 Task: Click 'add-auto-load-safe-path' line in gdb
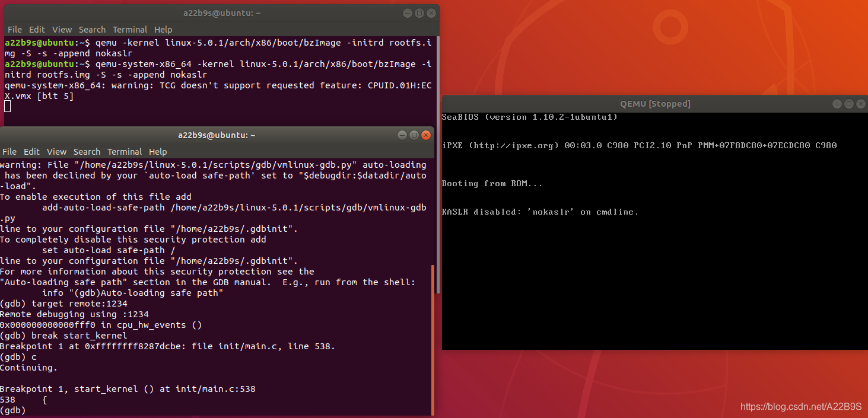tap(234, 208)
